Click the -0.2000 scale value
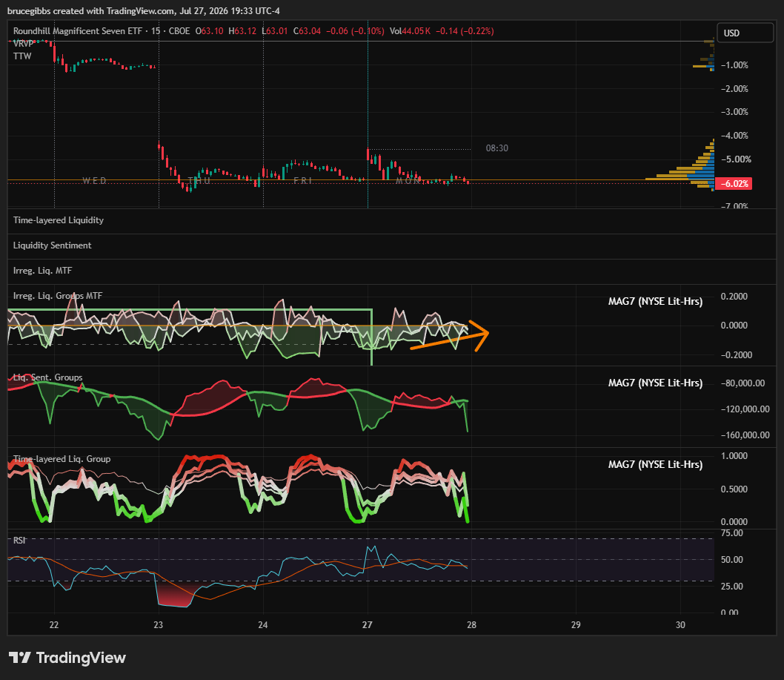 click(737, 354)
